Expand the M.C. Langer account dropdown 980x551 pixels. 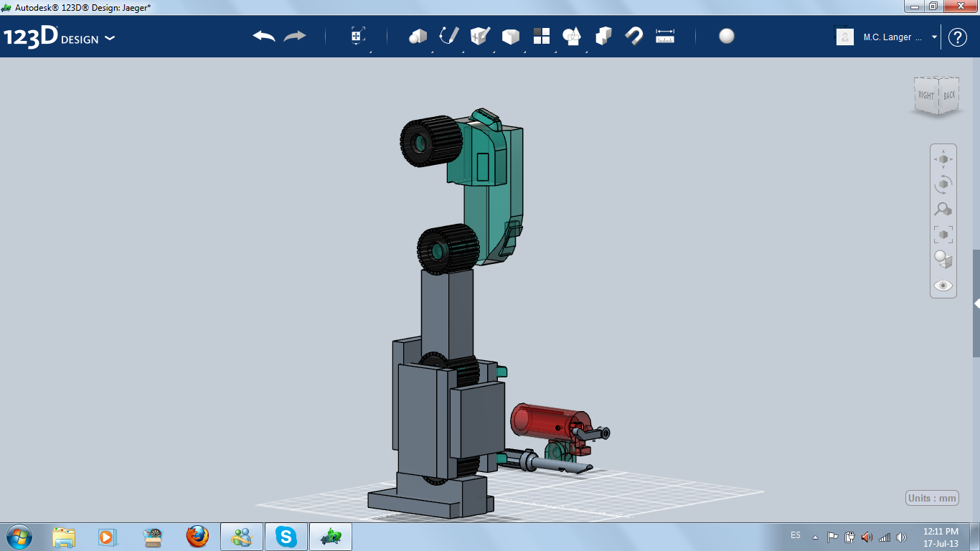coord(935,37)
